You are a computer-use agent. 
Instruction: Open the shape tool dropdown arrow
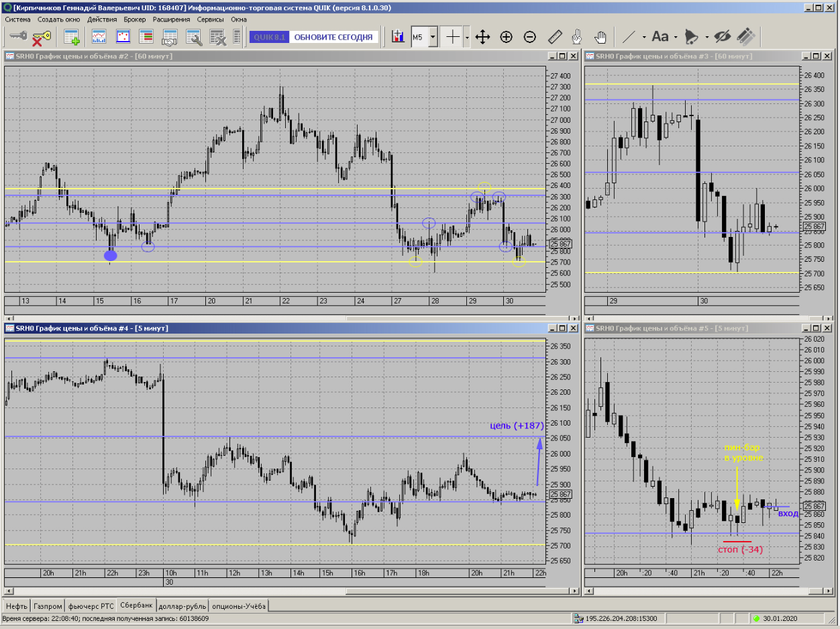[706, 38]
